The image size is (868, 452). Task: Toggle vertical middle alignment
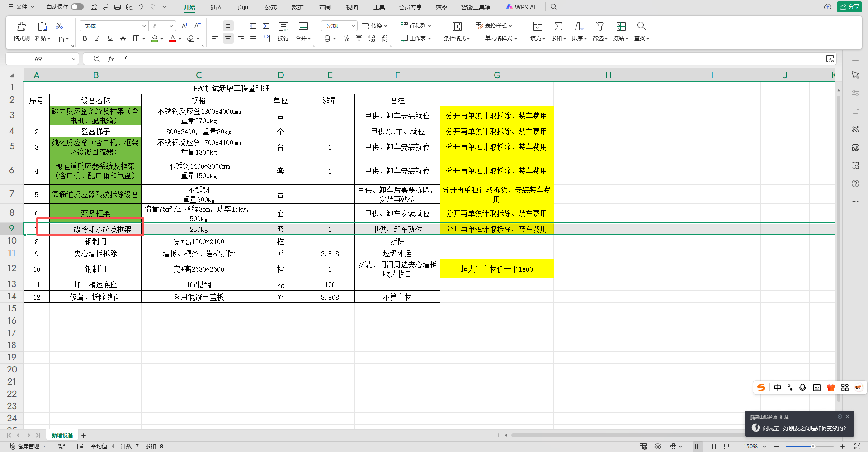pos(228,26)
